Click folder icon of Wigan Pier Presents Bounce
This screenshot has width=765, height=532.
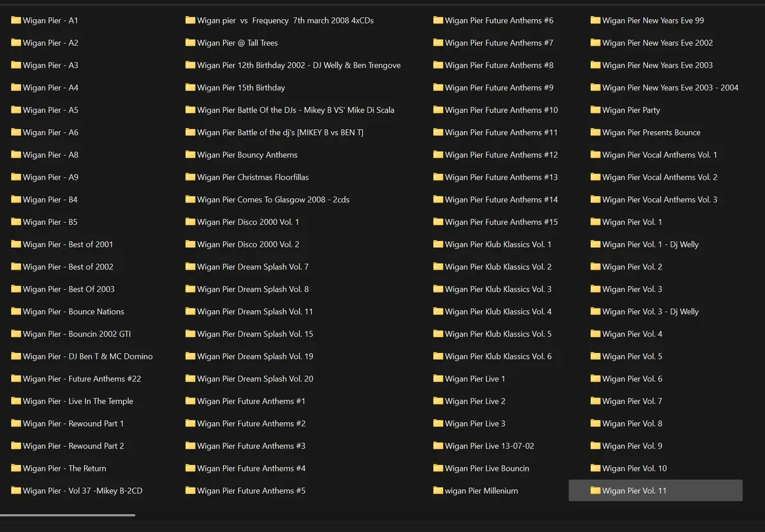pyautogui.click(x=595, y=133)
